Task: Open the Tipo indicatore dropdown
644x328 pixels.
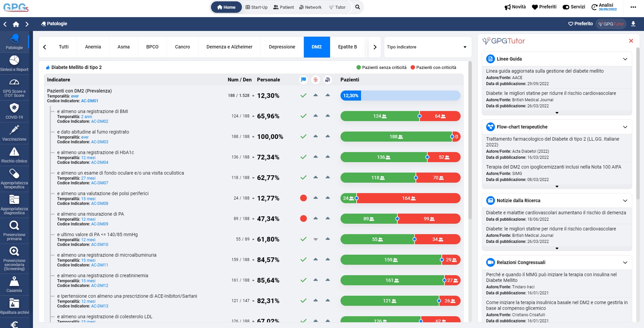Action: (427, 47)
